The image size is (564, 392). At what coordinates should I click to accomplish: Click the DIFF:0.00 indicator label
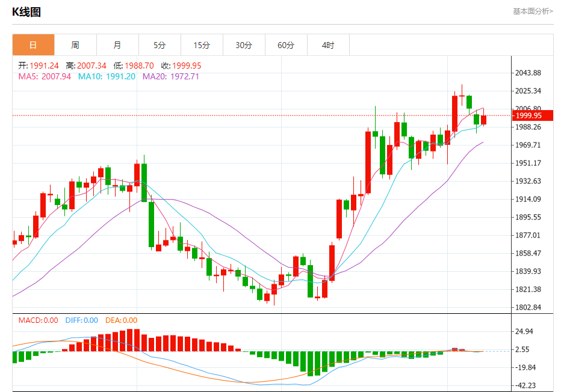click(82, 320)
